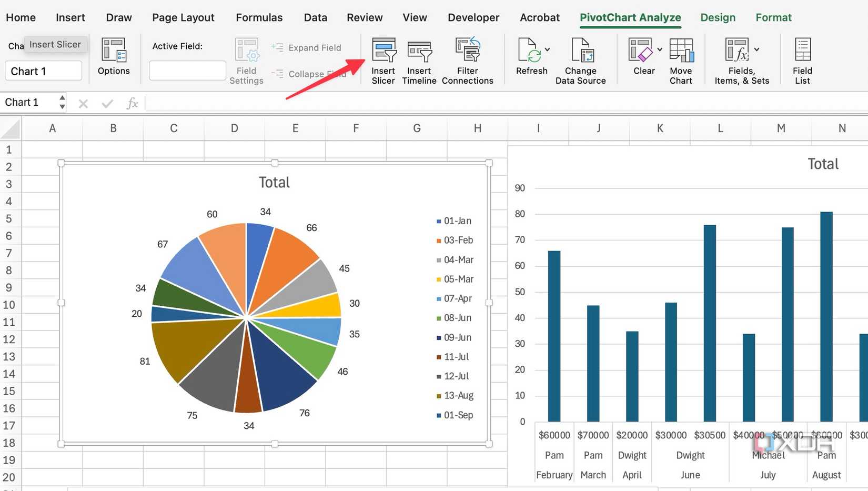The width and height of the screenshot is (868, 491).
Task: Click the pie data label 76
Action: [x=305, y=413]
